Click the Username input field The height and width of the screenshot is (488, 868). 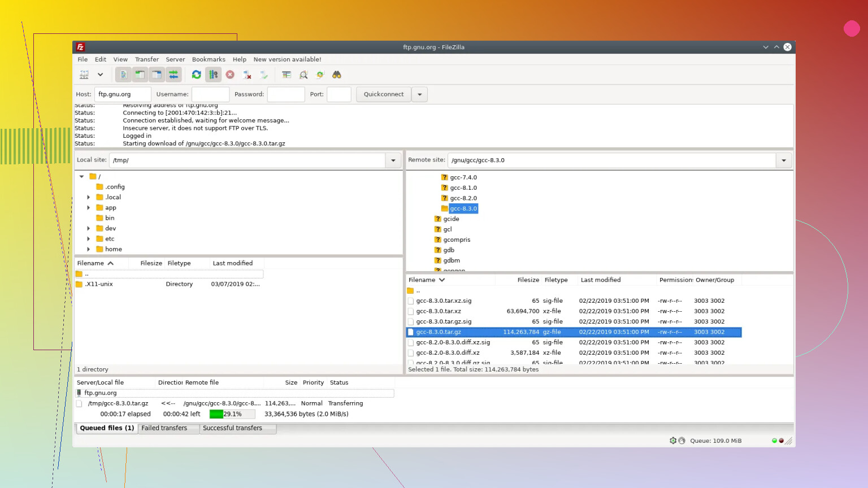pos(210,94)
